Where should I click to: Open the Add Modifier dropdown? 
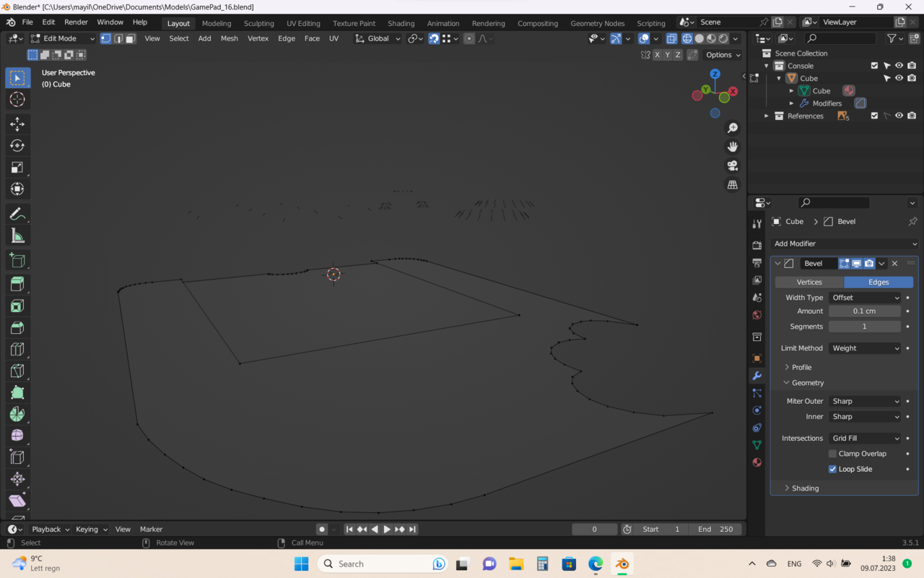coord(845,243)
